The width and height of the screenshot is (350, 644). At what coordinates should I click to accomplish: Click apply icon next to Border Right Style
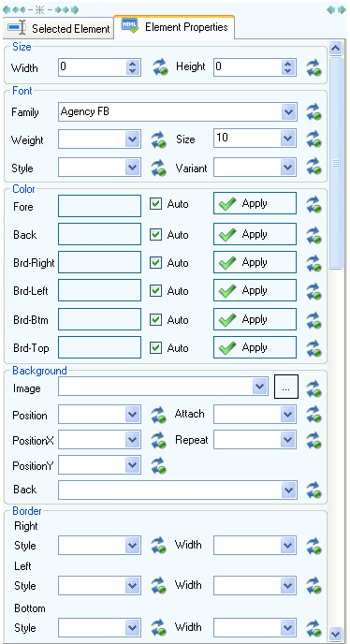point(159,546)
